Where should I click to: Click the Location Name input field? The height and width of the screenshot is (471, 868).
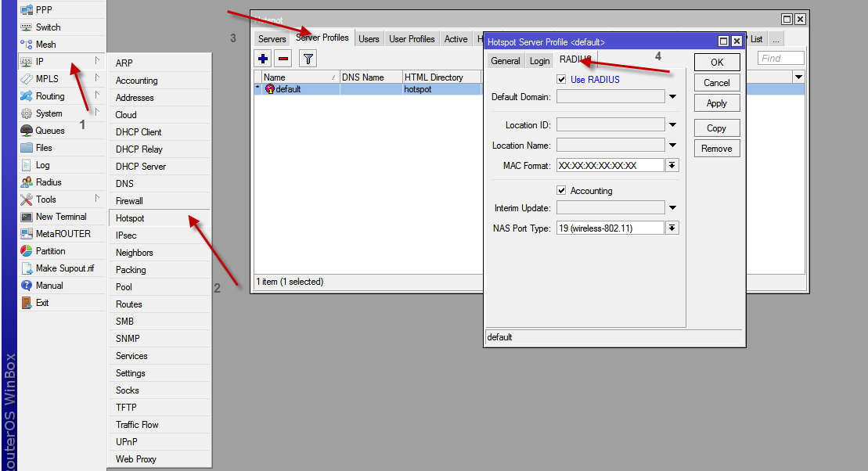tap(610, 145)
